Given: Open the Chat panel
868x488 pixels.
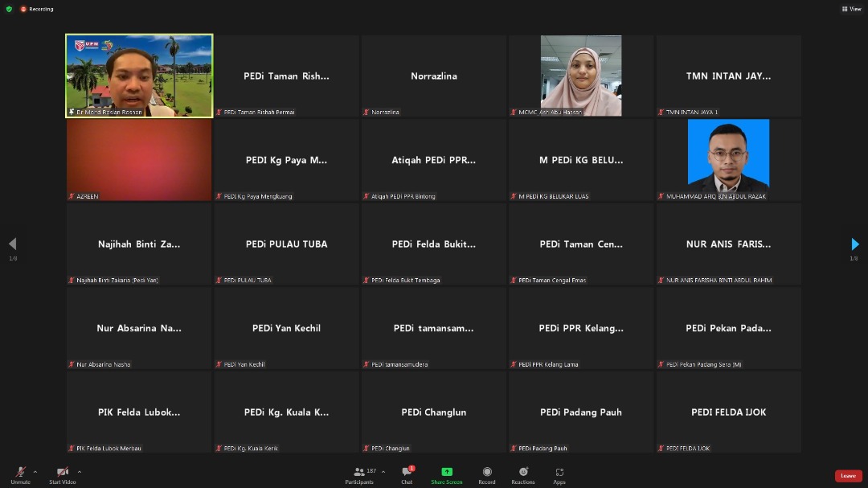Looking at the screenshot, I should pos(407,473).
